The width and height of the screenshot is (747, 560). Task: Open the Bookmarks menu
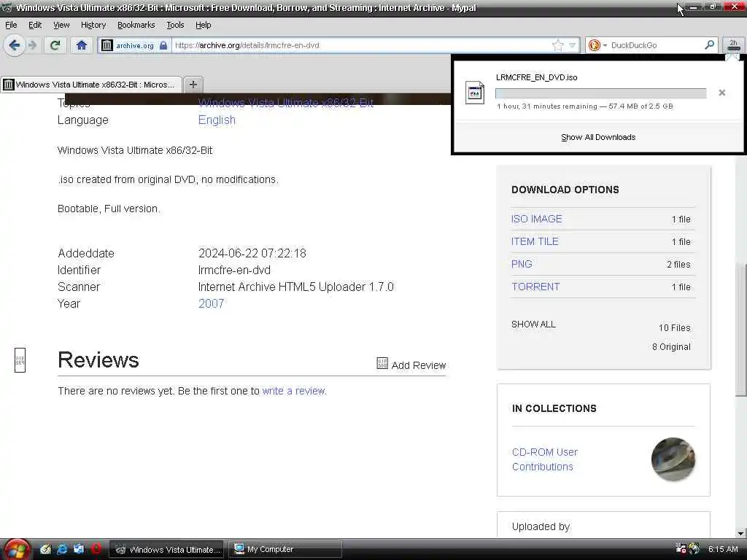coord(136,25)
